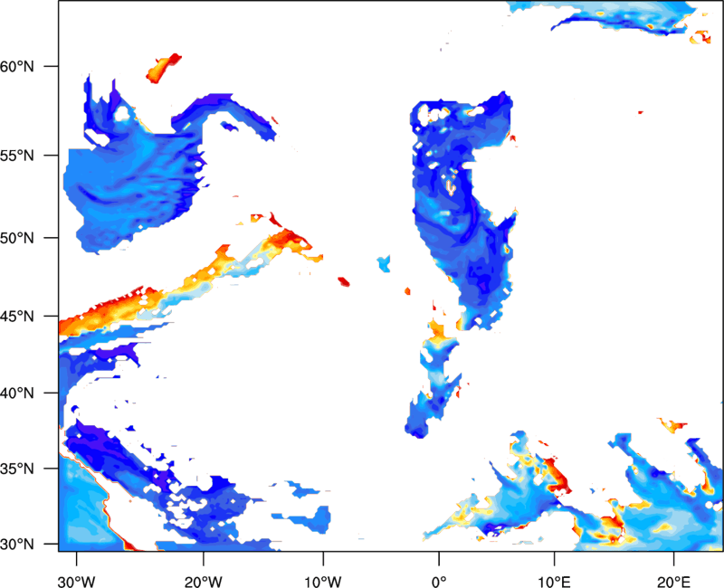Click the 20°W longitude label

pos(204,582)
